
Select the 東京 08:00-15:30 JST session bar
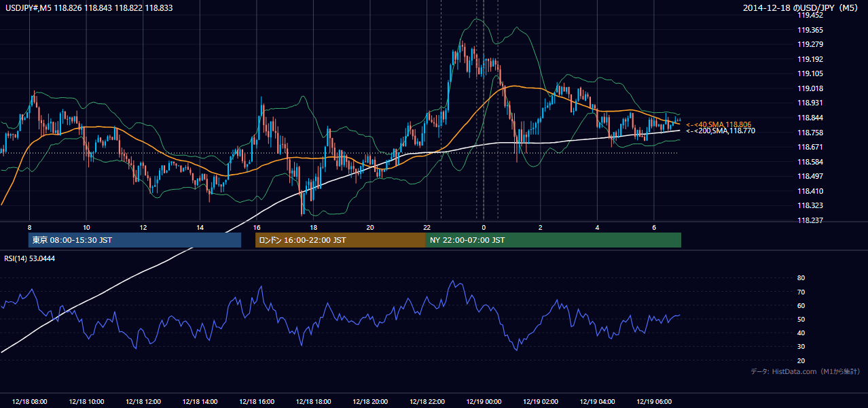point(134,240)
